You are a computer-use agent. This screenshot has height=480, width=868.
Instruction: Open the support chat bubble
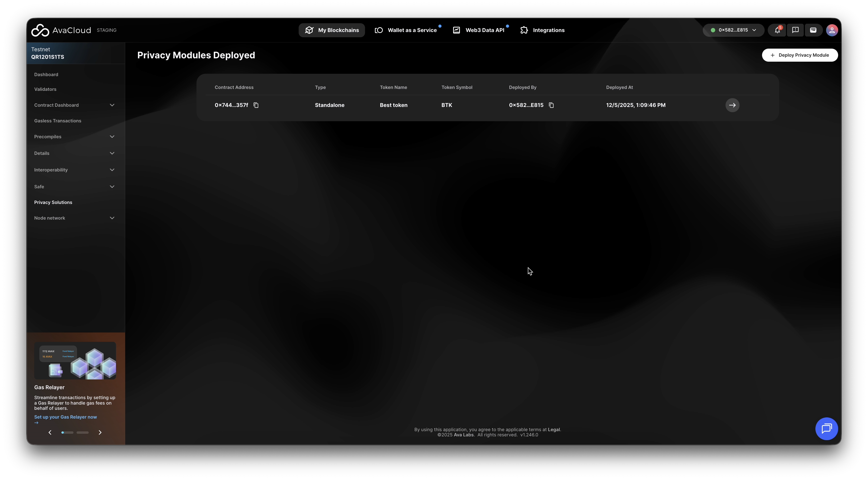(826, 429)
